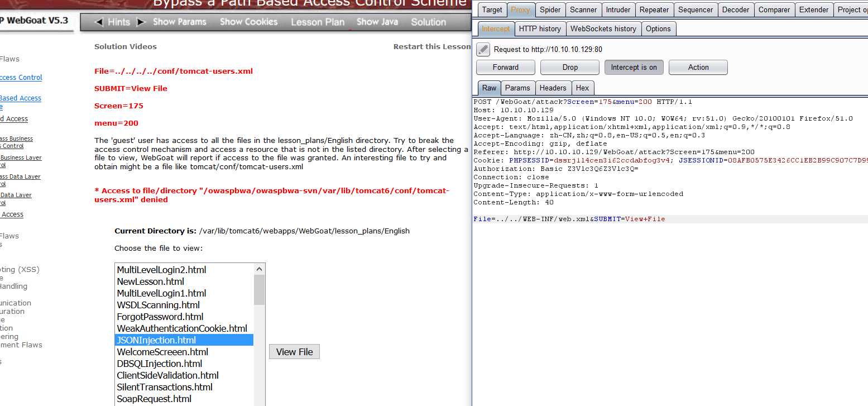Viewport: 868px width, 406px height.
Task: Open the Solution menu item
Action: (429, 22)
